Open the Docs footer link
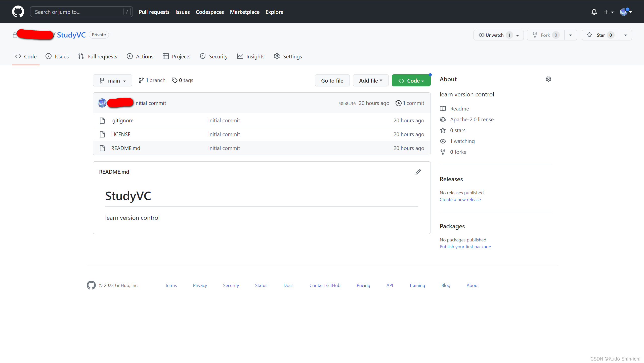This screenshot has height=363, width=644. tap(288, 285)
